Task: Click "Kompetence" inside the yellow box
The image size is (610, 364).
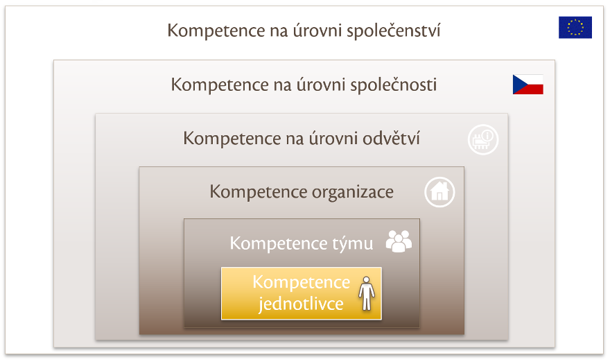Action: 301,283
